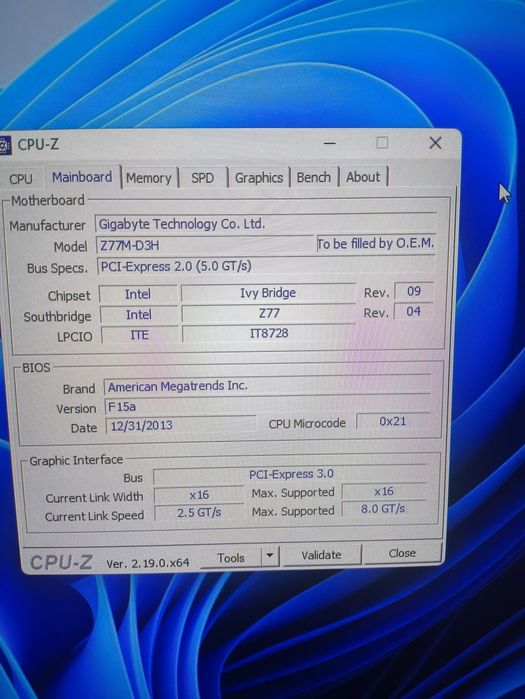This screenshot has width=525, height=699.
Task: Click Graphic Interface Bus PCI-Express 3.0 field
Action: [290, 474]
